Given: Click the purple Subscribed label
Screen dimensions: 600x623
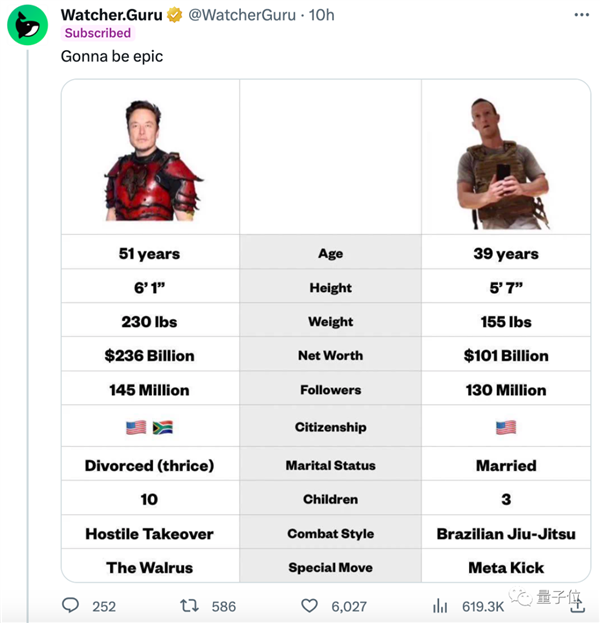Looking at the screenshot, I should pos(97,33).
